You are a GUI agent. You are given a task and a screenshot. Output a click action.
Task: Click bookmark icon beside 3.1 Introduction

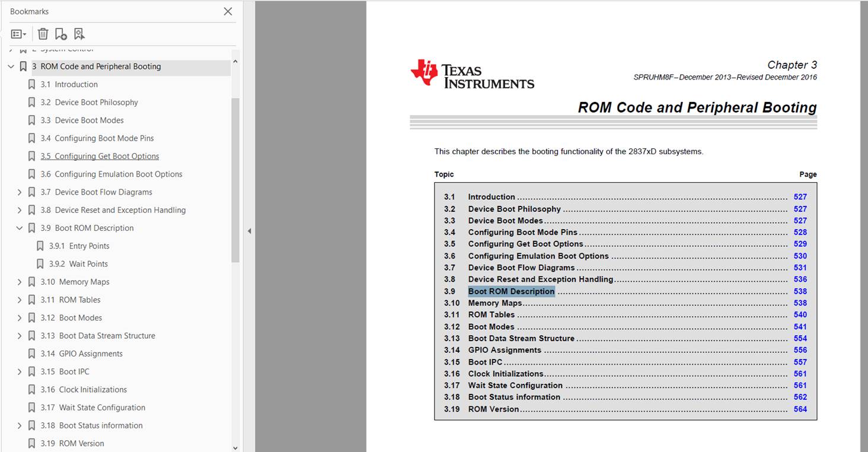pyautogui.click(x=32, y=84)
